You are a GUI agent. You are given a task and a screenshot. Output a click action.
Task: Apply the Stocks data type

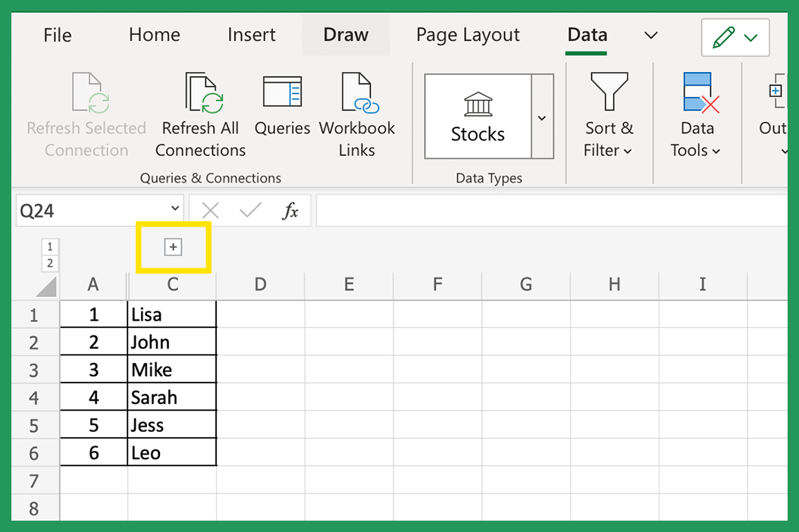pyautogui.click(x=478, y=114)
